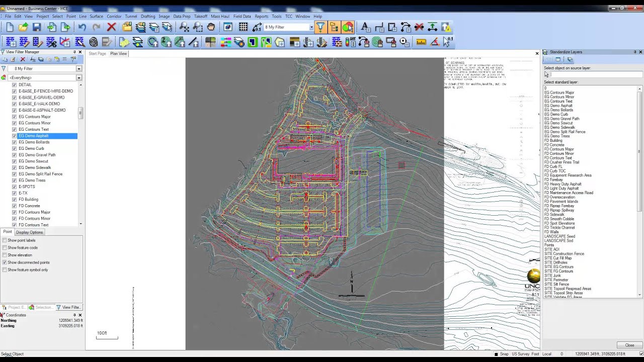Toggle FD Building layer checkbox
The height and width of the screenshot is (362, 644).
pyautogui.click(x=14, y=200)
